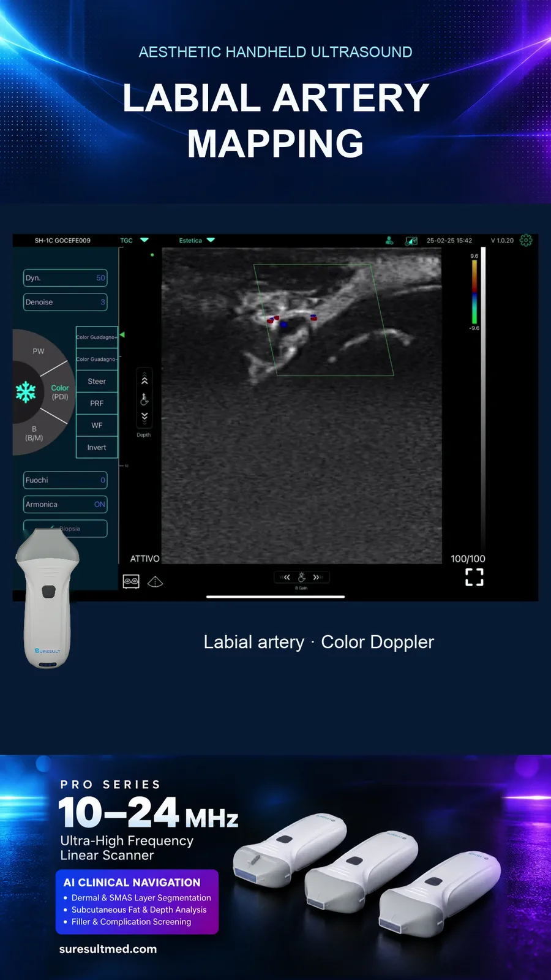Select the B (B/M) mode segment

34,433
